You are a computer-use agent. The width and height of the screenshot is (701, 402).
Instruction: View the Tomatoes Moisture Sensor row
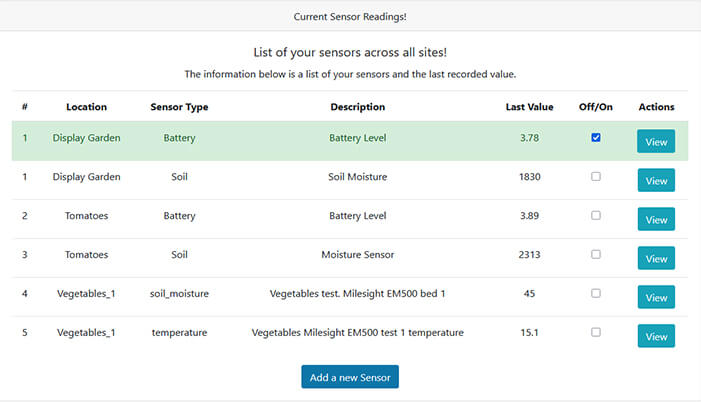point(656,259)
